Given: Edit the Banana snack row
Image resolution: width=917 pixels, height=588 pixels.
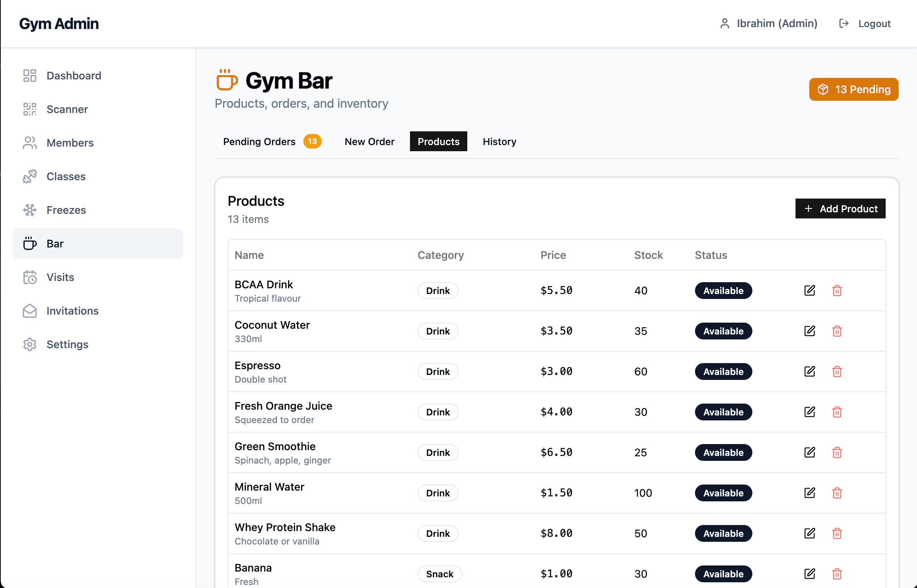Looking at the screenshot, I should [x=810, y=574].
